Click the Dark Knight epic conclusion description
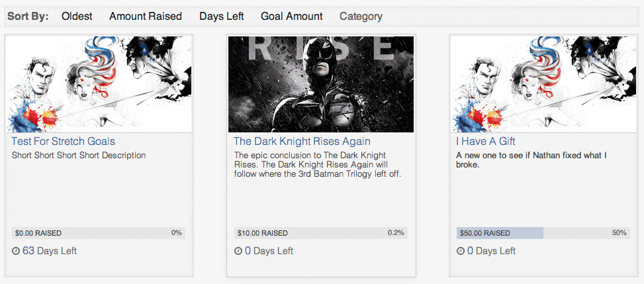 [x=318, y=165]
